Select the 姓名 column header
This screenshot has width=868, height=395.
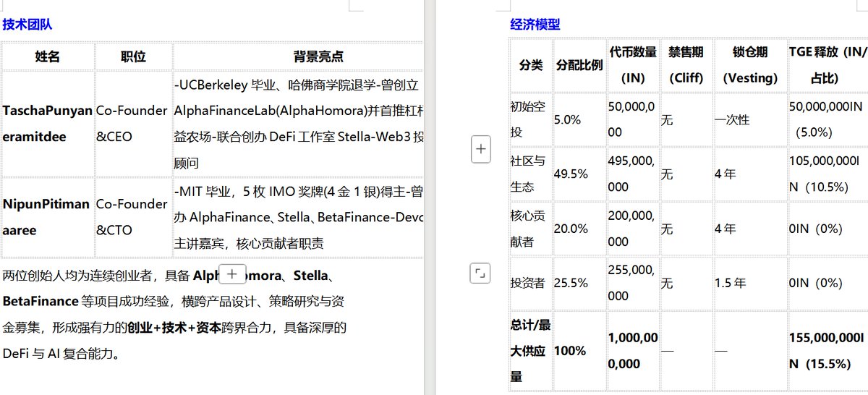pyautogui.click(x=48, y=56)
